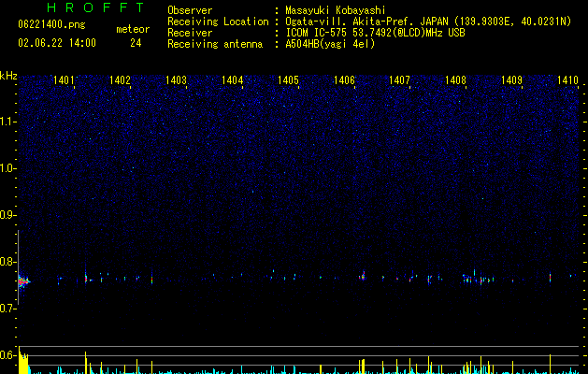Select the file name 06221400.png

(x=51, y=24)
